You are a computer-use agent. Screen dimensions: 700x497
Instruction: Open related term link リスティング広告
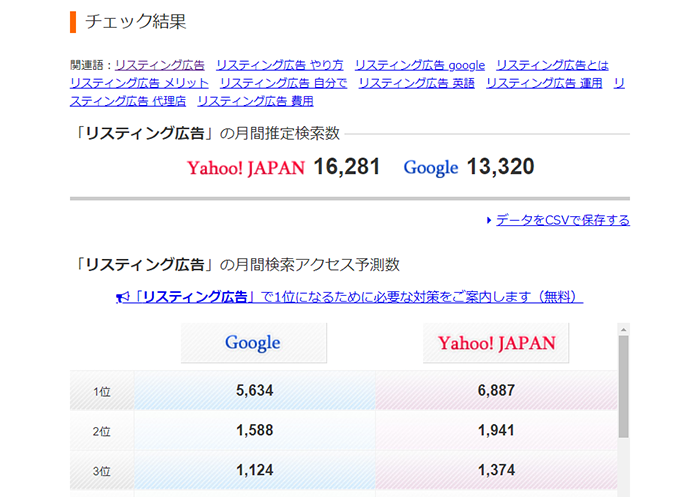click(x=159, y=65)
